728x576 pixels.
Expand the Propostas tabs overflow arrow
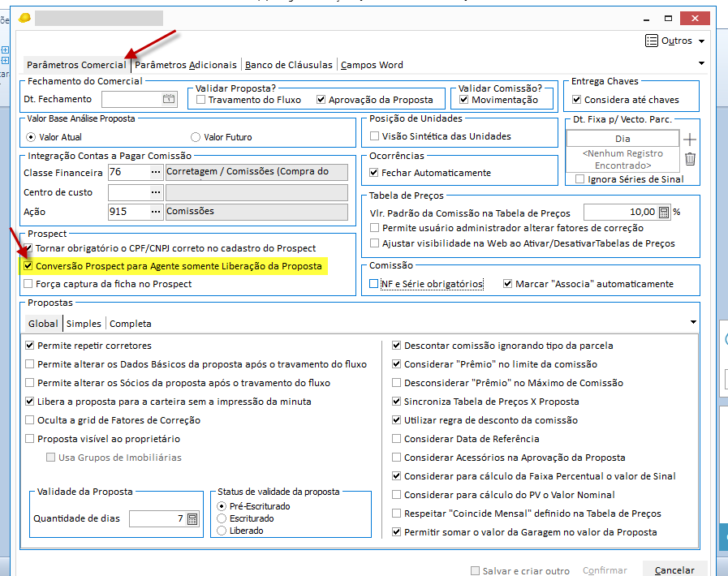(x=692, y=322)
